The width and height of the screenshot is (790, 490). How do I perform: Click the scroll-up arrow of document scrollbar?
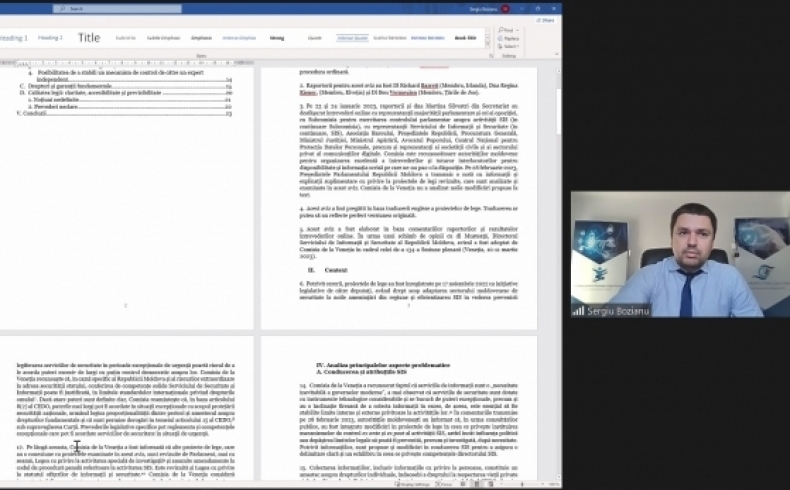tap(559, 71)
